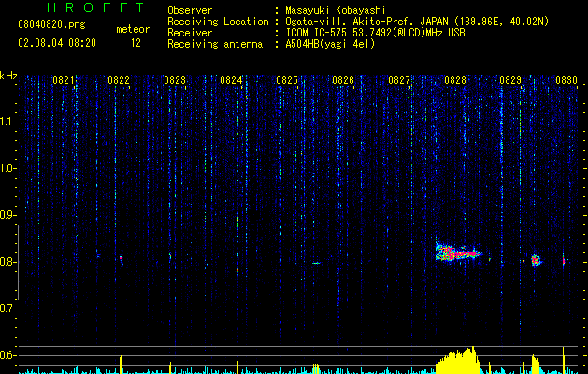The image size is (588, 374).
Task: Click the 0827 time marker
Action: point(399,79)
